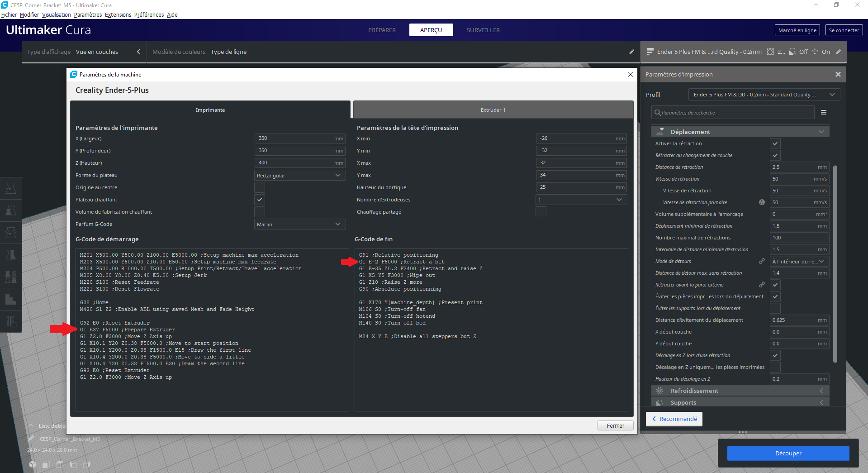Enable Éviter les supports lors du déplacement
This screenshot has height=473, width=868.
[775, 308]
